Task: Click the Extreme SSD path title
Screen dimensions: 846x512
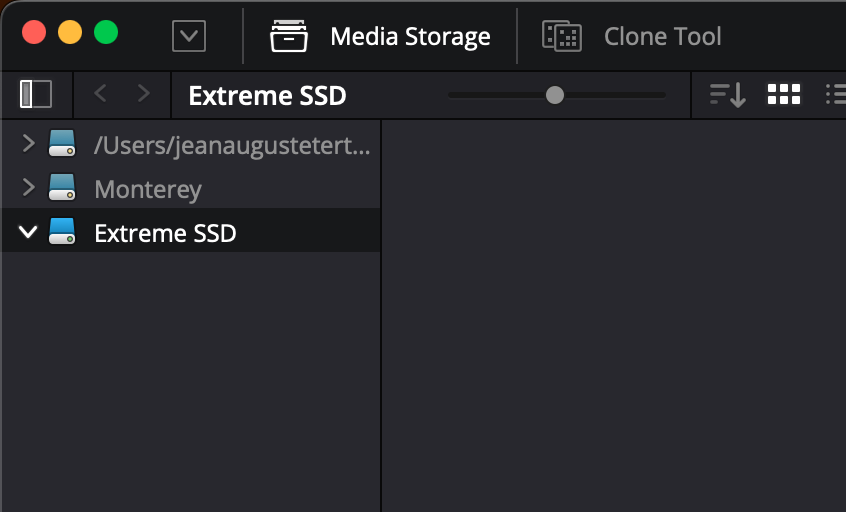Action: coord(267,96)
